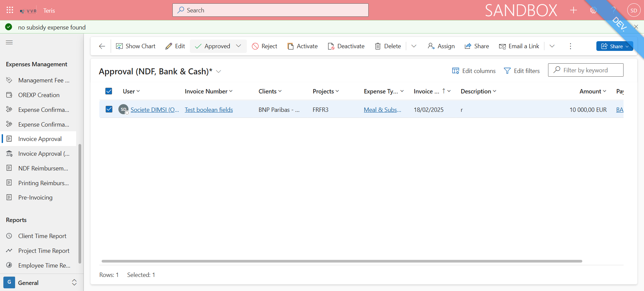Image resolution: width=644 pixels, height=291 pixels.
Task: Click the 10 000,00 EUR amount cell
Action: [x=588, y=110]
